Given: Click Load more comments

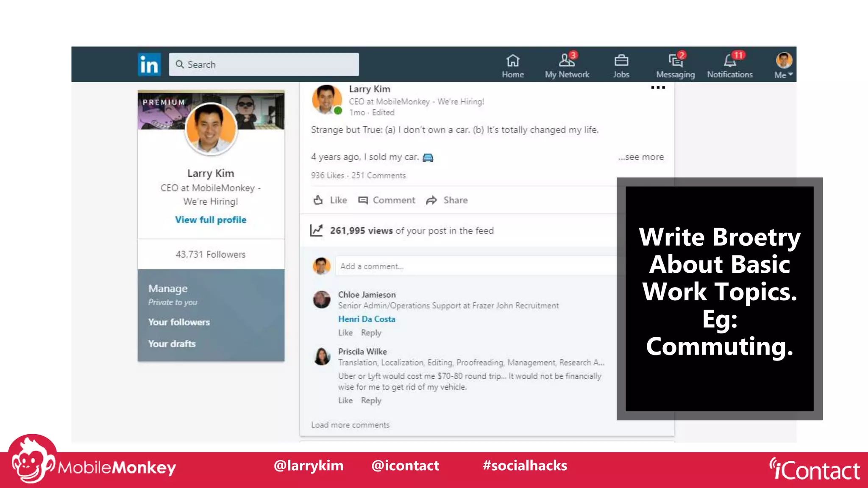Looking at the screenshot, I should pyautogui.click(x=350, y=425).
